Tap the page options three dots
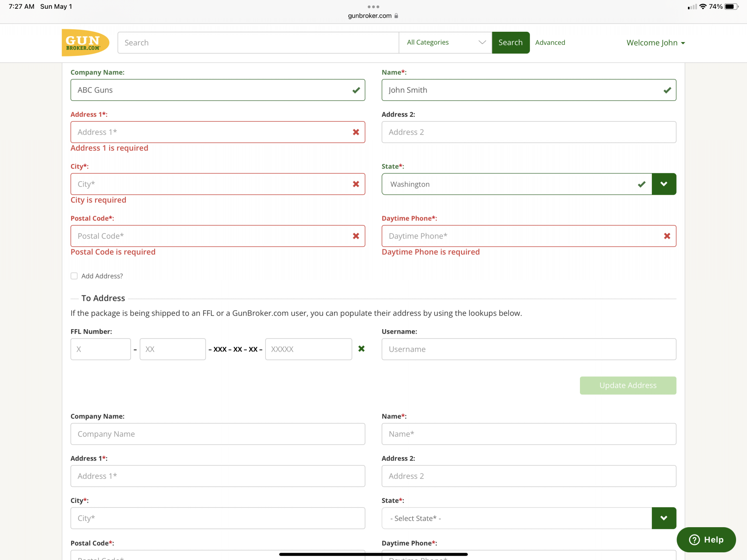This screenshot has width=747, height=560. tap(373, 7)
